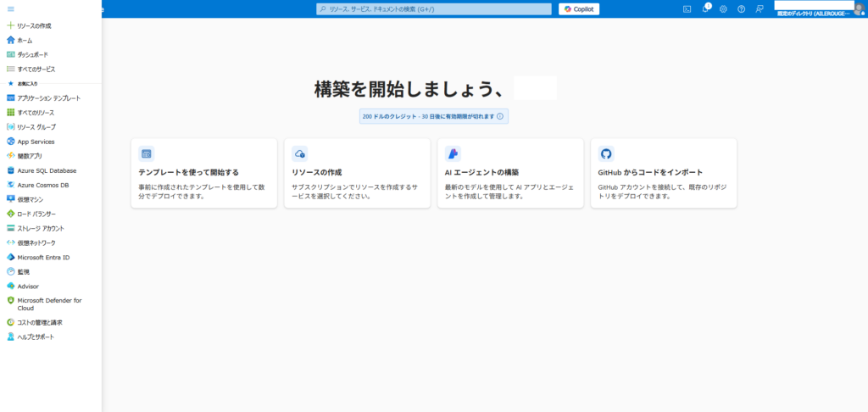The width and height of the screenshot is (868, 412).
Task: Open Microsoft Defender for Cloud shield icon
Action: click(10, 300)
